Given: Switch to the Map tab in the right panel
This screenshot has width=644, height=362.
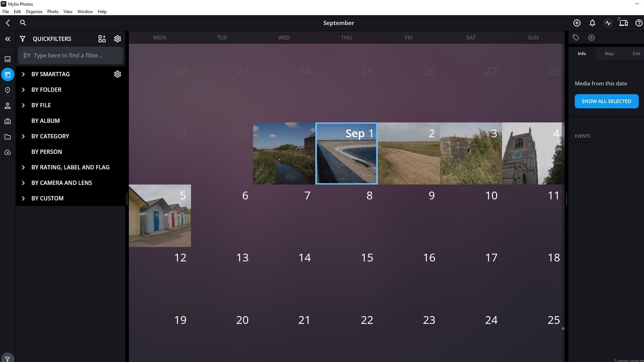Looking at the screenshot, I should 609,53.
